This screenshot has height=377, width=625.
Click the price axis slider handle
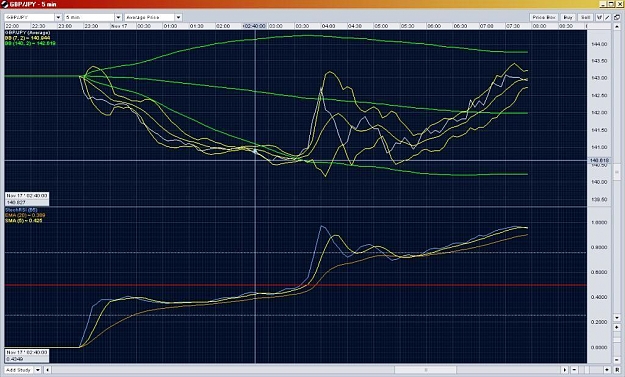(617, 172)
